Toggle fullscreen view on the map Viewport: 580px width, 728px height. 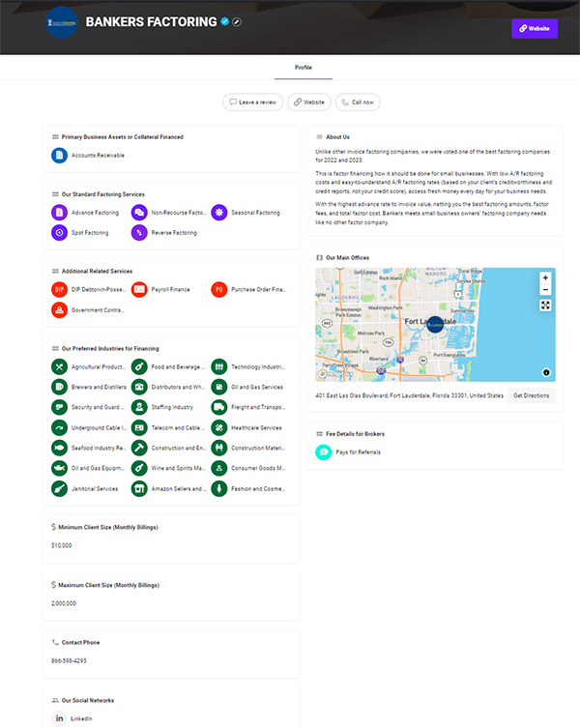(x=545, y=306)
